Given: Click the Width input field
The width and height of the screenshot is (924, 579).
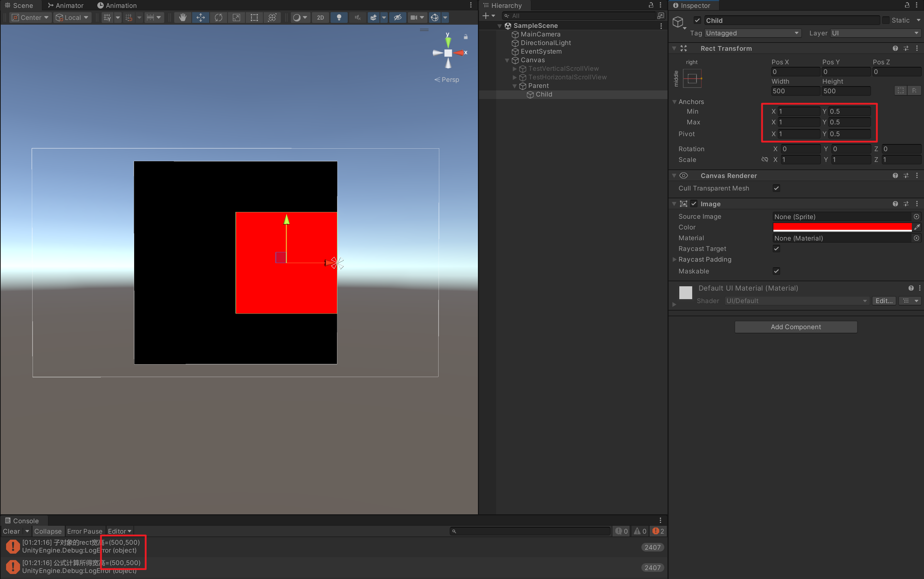Looking at the screenshot, I should [x=795, y=91].
